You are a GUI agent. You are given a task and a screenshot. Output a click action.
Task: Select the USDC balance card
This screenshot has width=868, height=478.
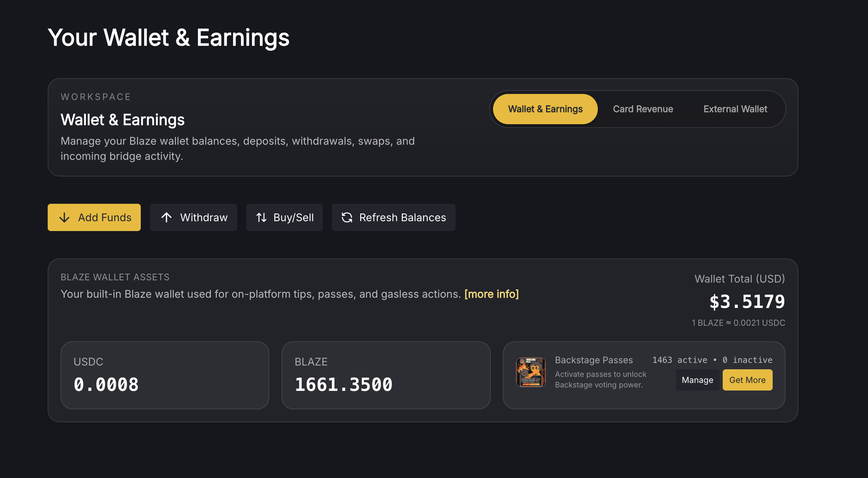[x=165, y=375]
